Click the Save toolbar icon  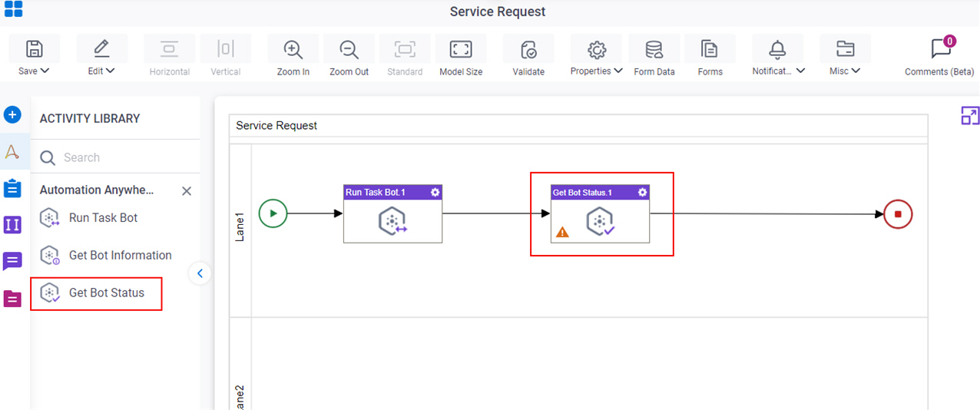(34, 49)
